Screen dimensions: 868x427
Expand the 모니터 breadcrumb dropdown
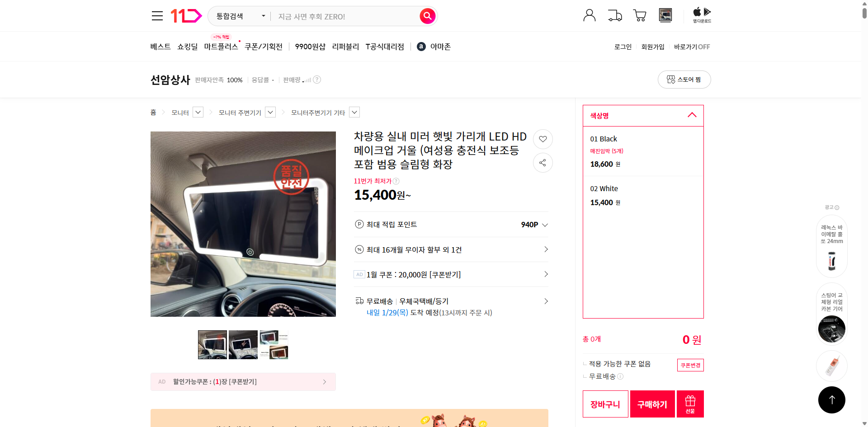point(197,112)
